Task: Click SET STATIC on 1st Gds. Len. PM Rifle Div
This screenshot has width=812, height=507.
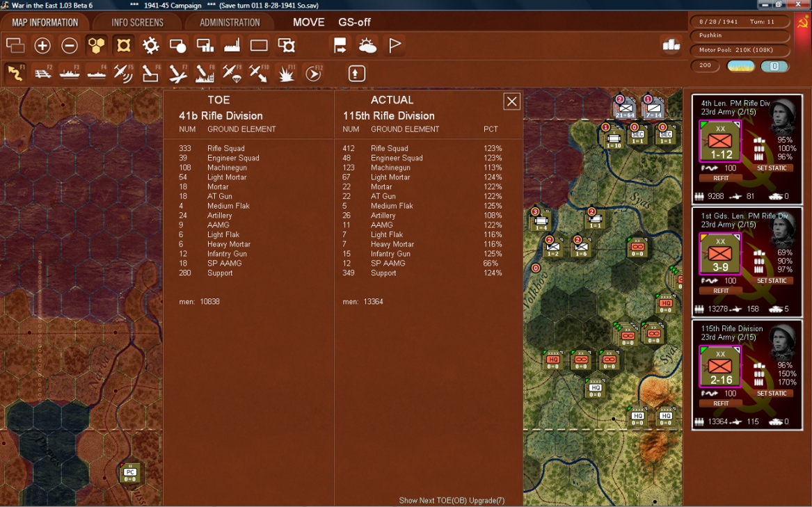Action: click(772, 281)
